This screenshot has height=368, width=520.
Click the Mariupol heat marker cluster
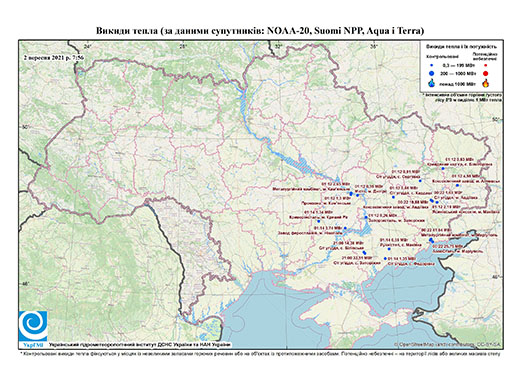point(431,240)
